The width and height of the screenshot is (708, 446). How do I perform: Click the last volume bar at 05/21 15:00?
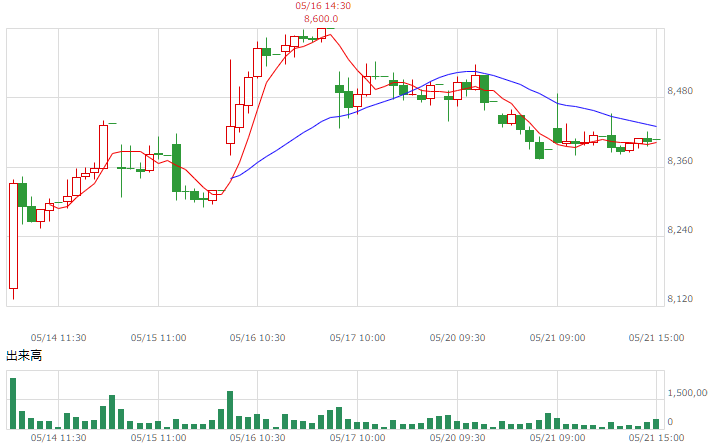click(656, 424)
